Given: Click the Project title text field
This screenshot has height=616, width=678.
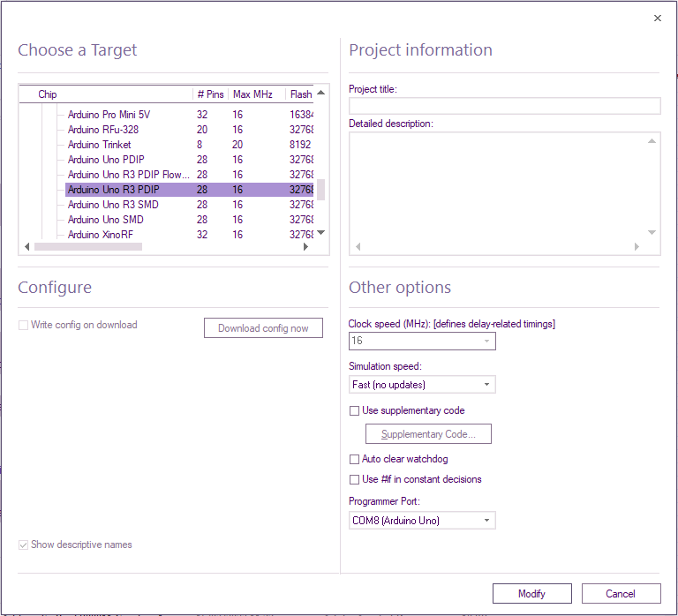Looking at the screenshot, I should pyautogui.click(x=504, y=106).
